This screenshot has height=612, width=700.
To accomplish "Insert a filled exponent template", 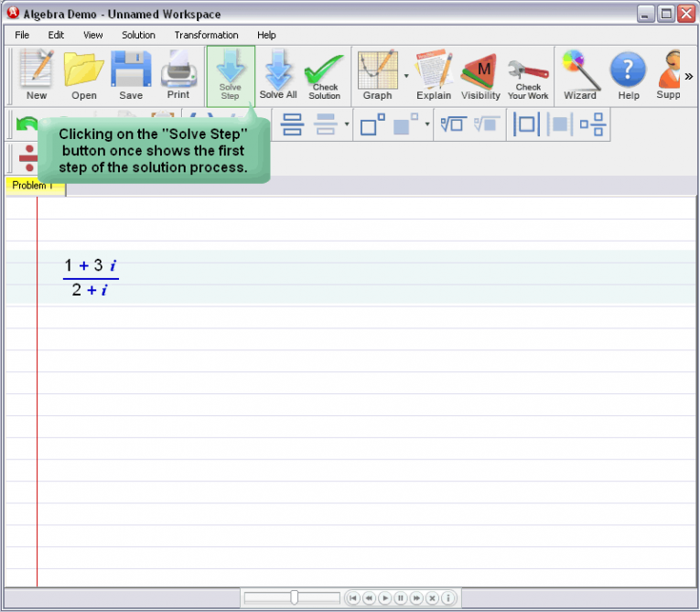I will pyautogui.click(x=405, y=124).
